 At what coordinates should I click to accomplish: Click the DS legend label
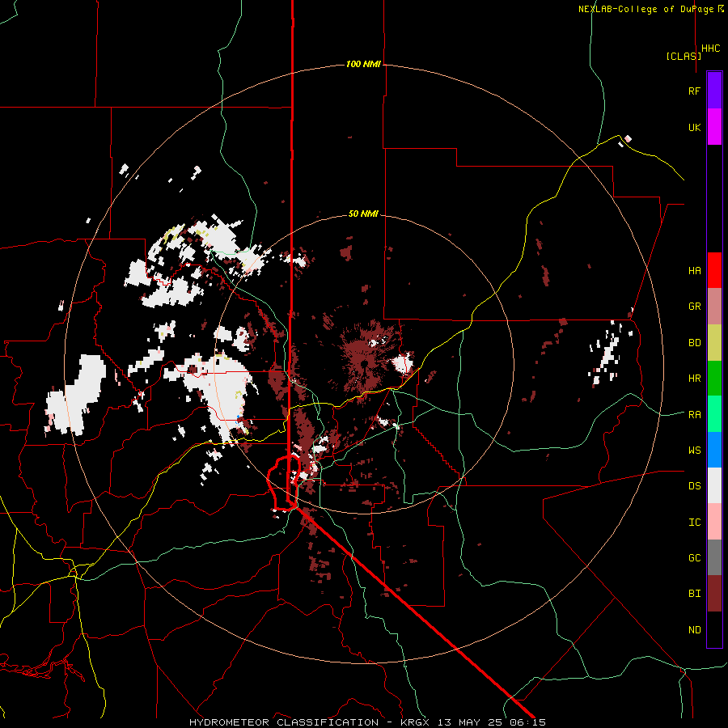(x=694, y=485)
